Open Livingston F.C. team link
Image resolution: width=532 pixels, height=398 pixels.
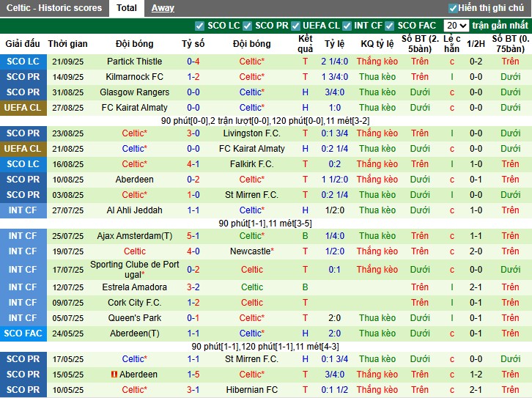(252, 133)
